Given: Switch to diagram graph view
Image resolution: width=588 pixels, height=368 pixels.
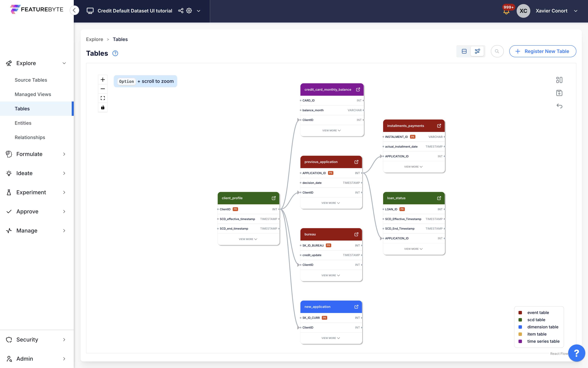Looking at the screenshot, I should click(x=477, y=51).
